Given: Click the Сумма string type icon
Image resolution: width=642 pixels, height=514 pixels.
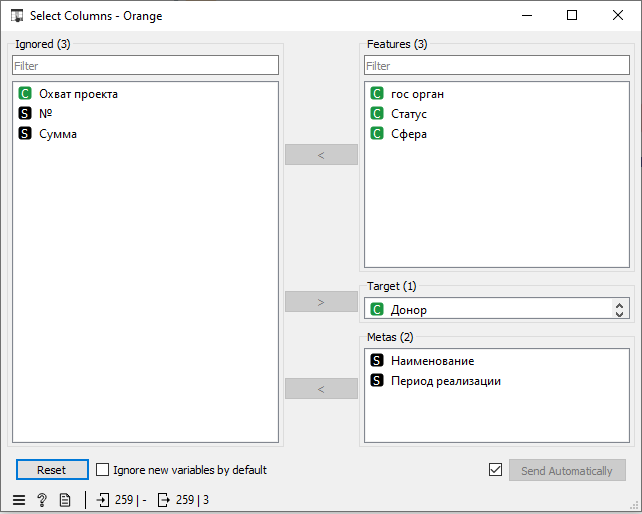Looking at the screenshot, I should click(x=25, y=134).
